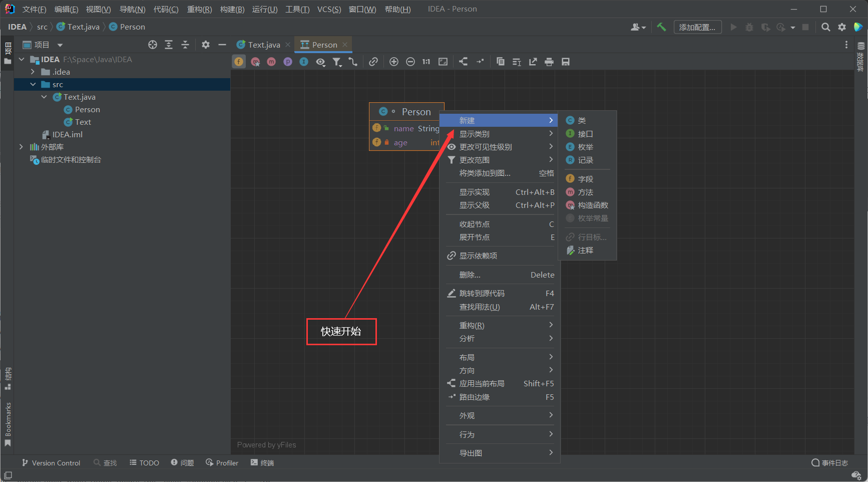The image size is (868, 482).
Task: Click the 添加配置... button
Action: [697, 27]
